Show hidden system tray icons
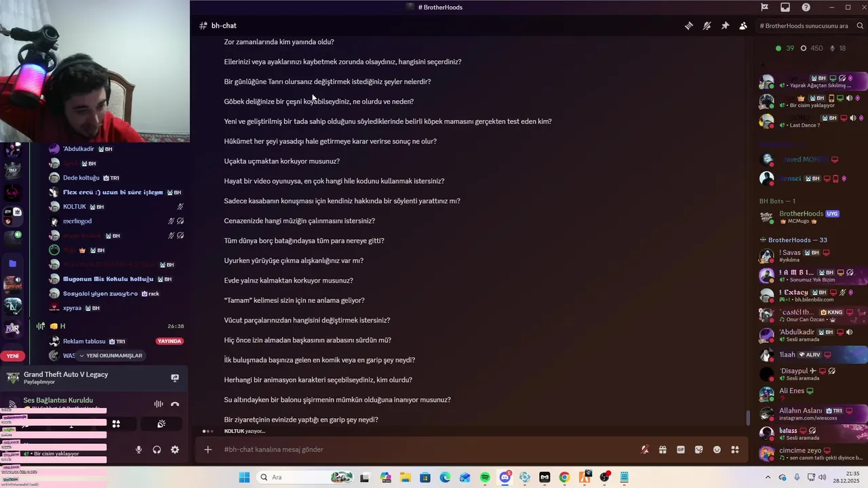 click(x=768, y=478)
